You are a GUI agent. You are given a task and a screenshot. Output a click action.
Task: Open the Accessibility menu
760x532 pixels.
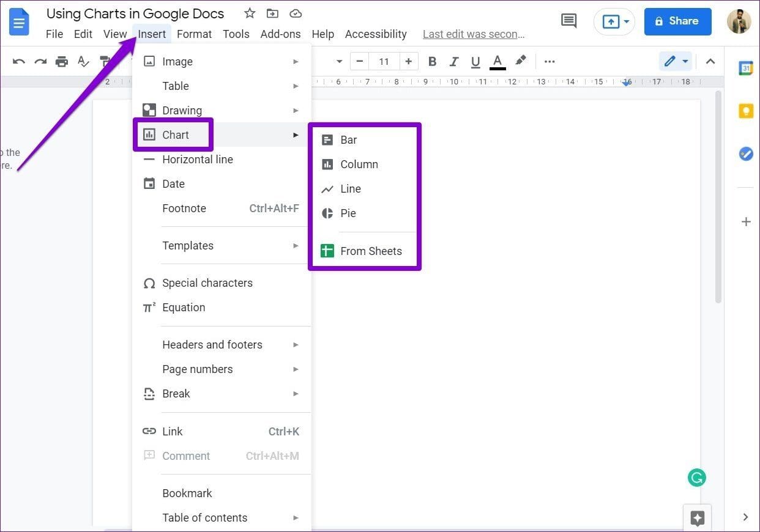376,34
